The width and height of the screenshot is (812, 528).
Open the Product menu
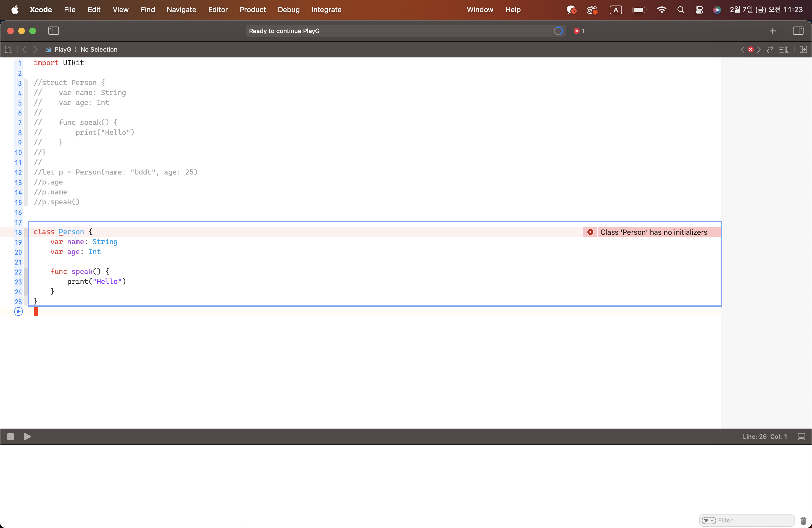coord(252,10)
